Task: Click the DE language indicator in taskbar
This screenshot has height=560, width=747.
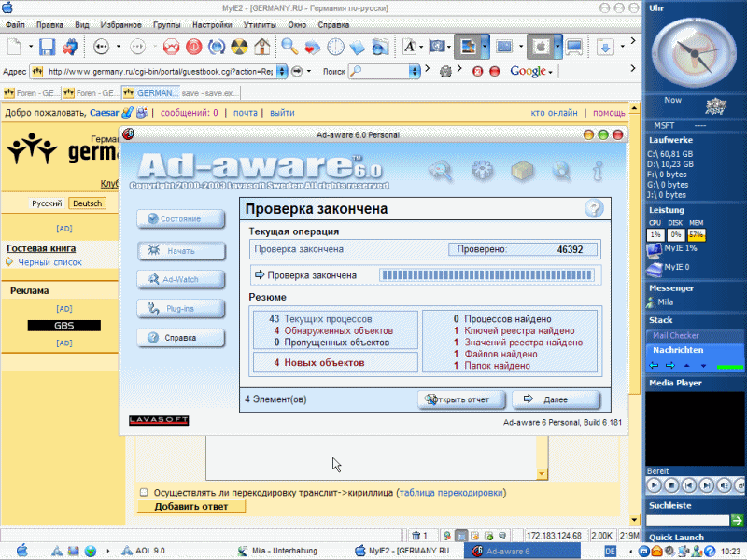Action: coord(610,551)
